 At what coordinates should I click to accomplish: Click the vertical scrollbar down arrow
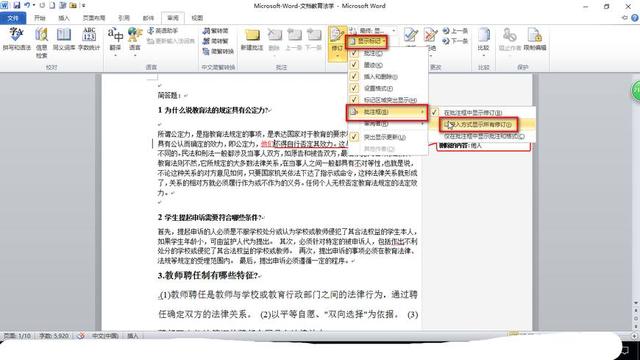coord(636,304)
